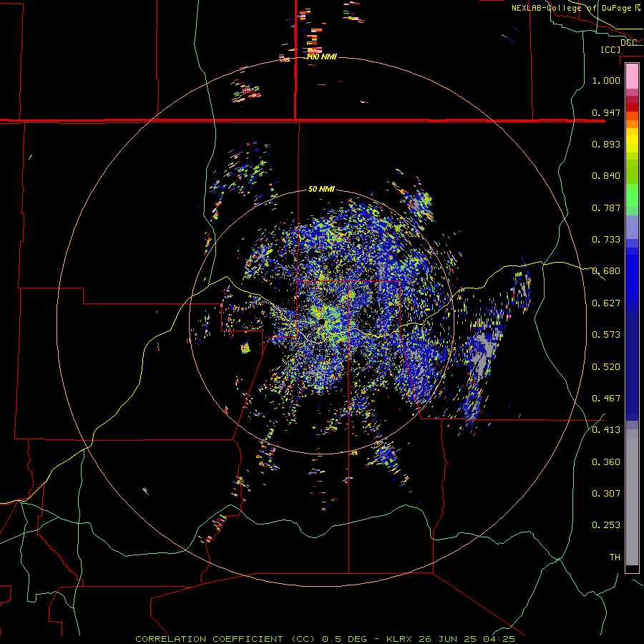This screenshot has height=644, width=644.
Task: Pick the red color band near 0.947
Action: [632, 107]
